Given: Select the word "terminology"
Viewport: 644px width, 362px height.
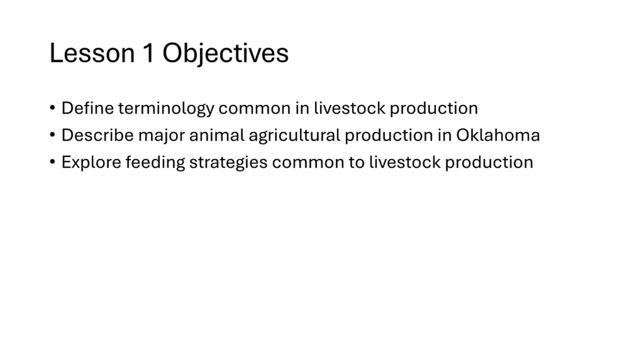Looking at the screenshot, I should pos(166,109).
